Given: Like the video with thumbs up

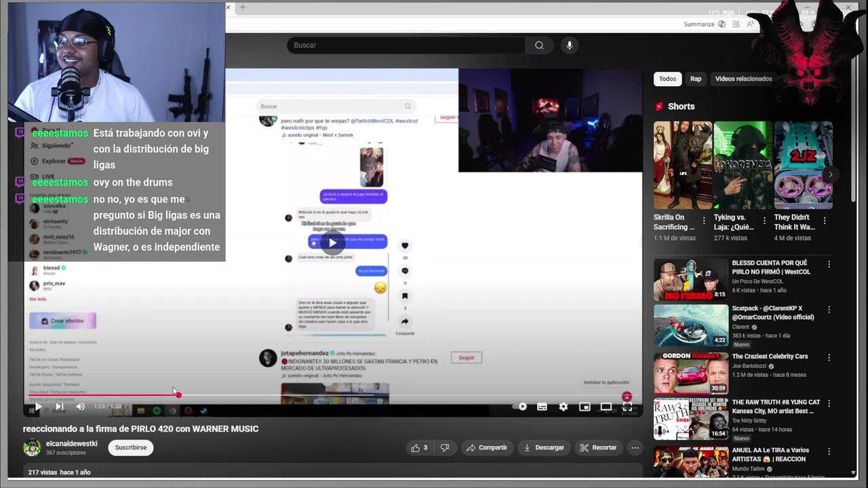Looking at the screenshot, I should click(418, 447).
